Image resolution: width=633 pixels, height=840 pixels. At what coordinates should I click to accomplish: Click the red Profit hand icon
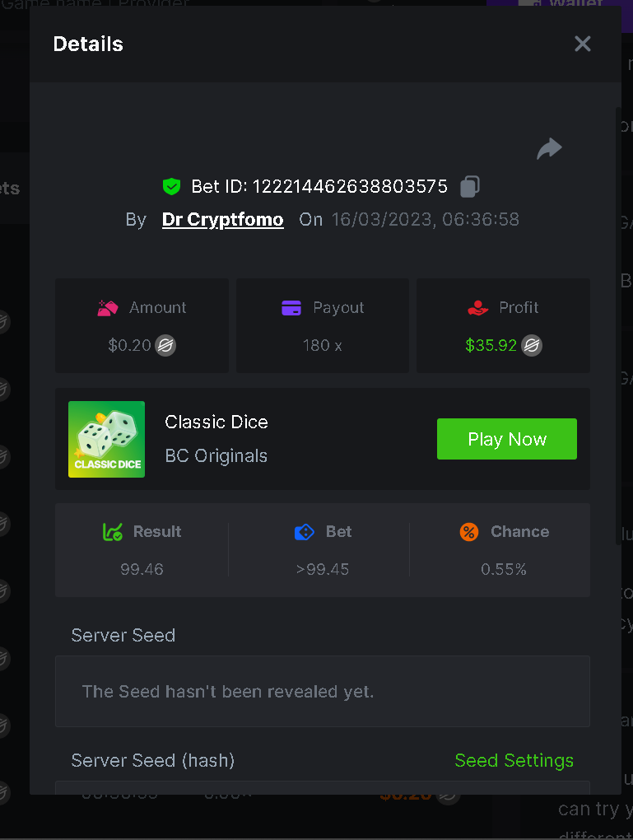pos(478,308)
